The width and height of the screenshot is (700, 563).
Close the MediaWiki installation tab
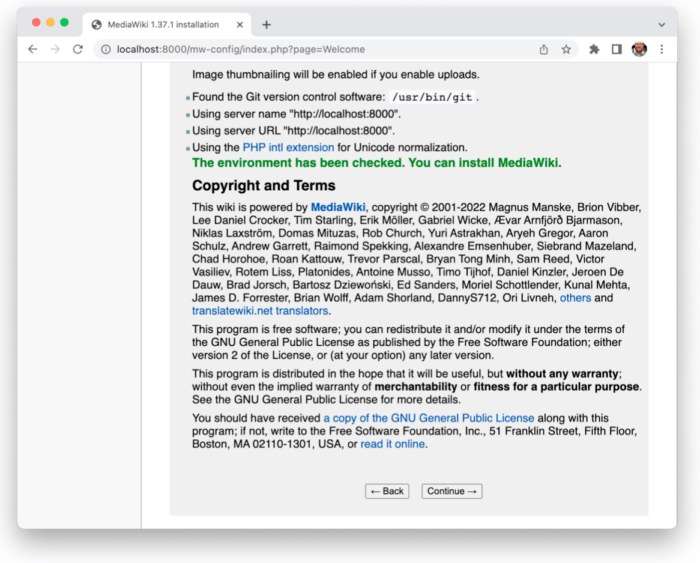[x=240, y=25]
